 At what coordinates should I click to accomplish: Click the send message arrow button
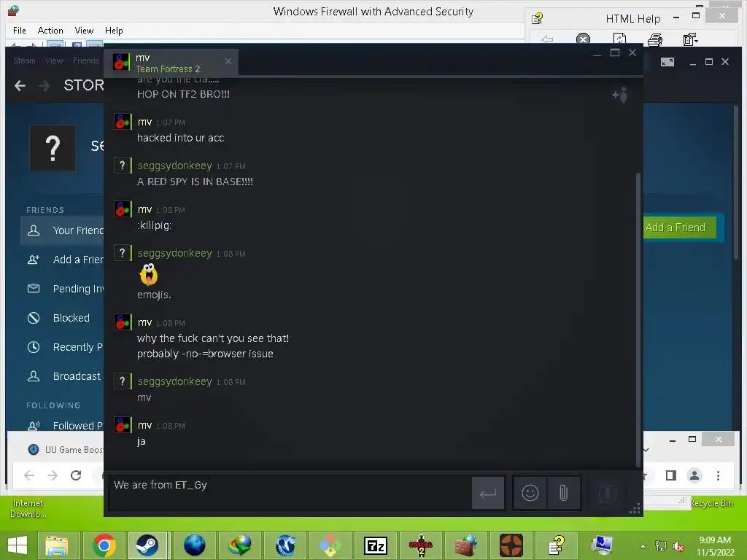click(488, 494)
